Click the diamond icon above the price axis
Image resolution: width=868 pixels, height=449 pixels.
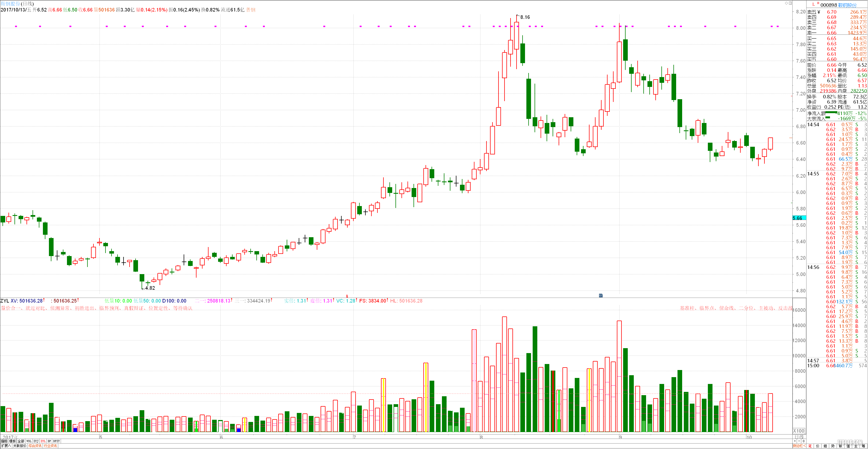(787, 3)
